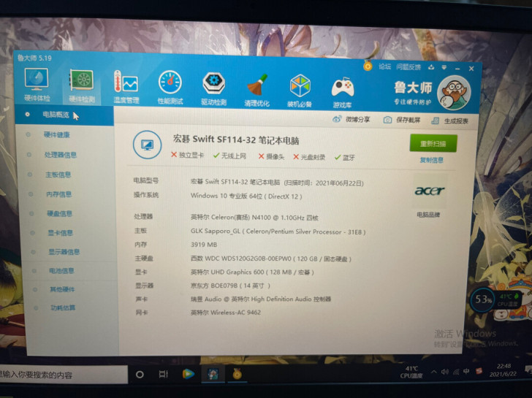The width and height of the screenshot is (532, 398).
Task: Open the colorful play-arrow taskbar app
Action: coord(189,374)
